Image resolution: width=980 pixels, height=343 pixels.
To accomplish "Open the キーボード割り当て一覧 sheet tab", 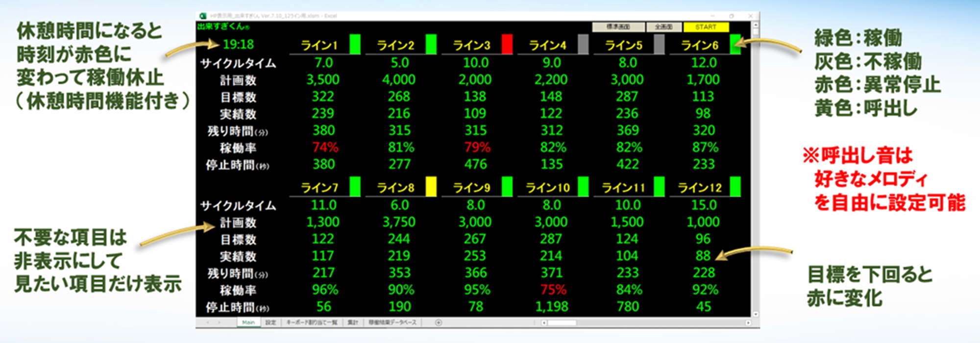I will click(312, 322).
